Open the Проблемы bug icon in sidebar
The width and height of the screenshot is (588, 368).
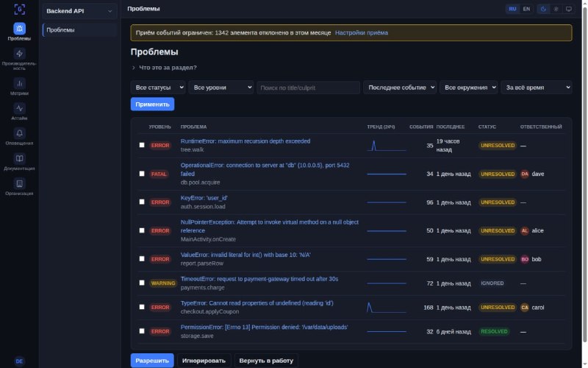[x=20, y=29]
